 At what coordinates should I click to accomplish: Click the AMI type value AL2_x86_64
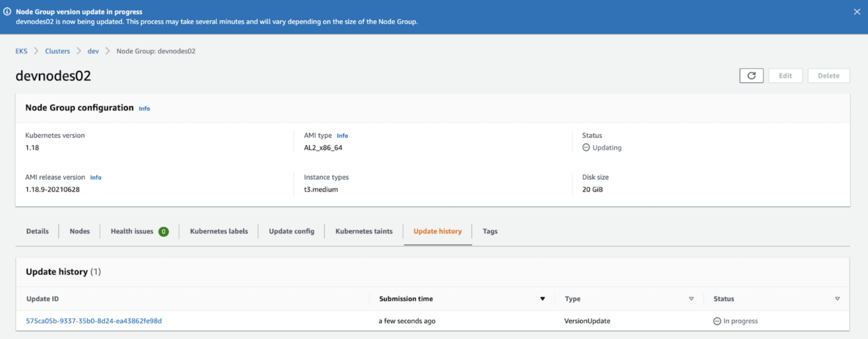[323, 148]
